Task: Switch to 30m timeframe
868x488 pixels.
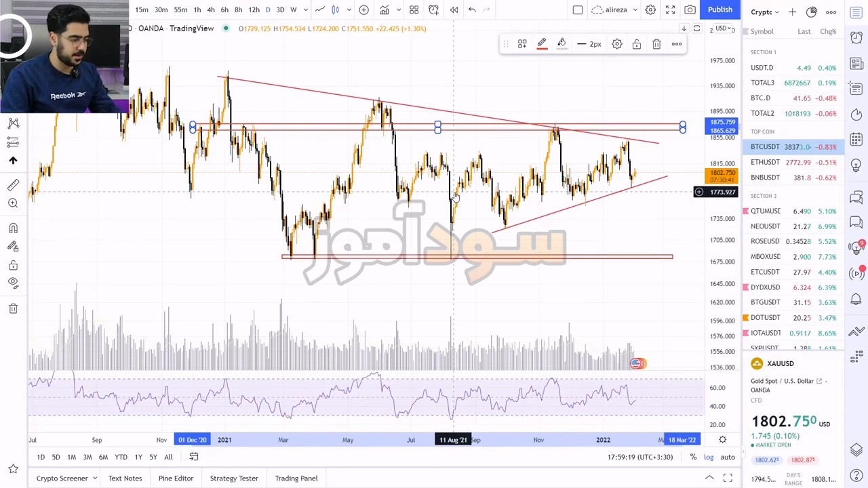Action: click(161, 9)
